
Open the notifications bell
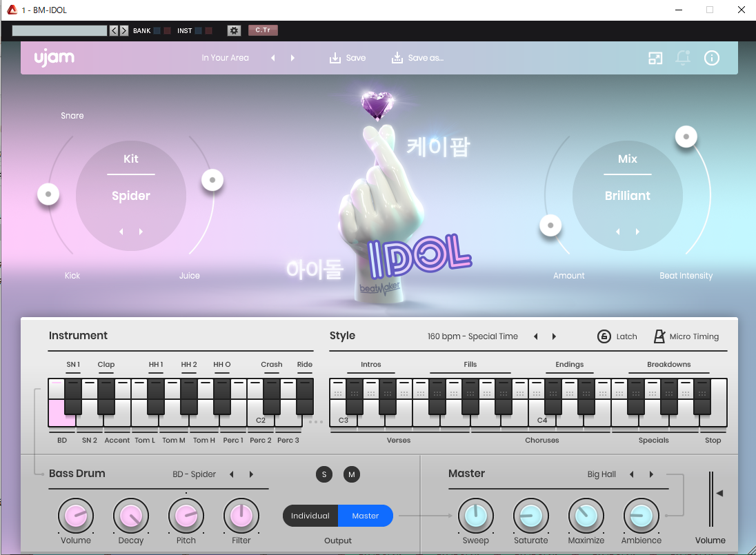(x=683, y=58)
